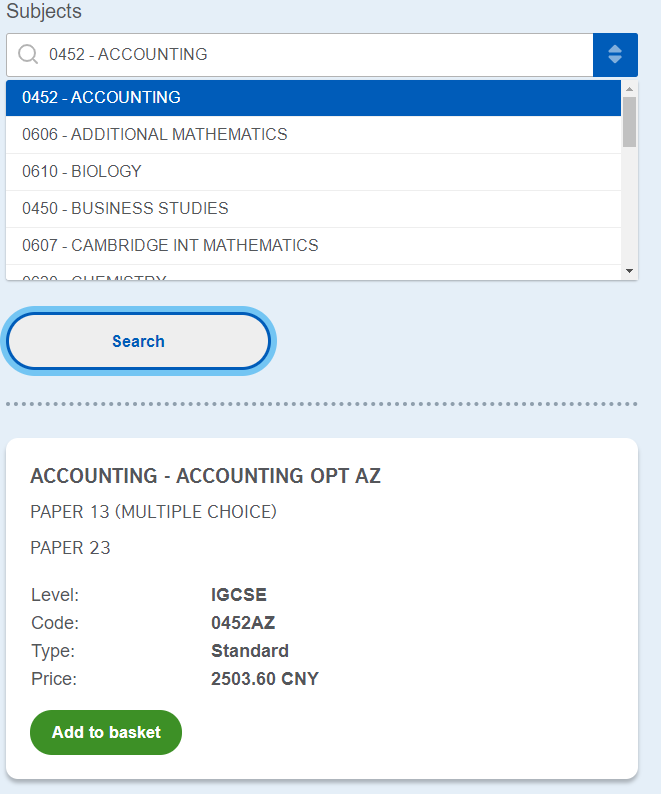The image size is (661, 794).
Task: Click the PAPER 23 line
Action: coord(70,548)
